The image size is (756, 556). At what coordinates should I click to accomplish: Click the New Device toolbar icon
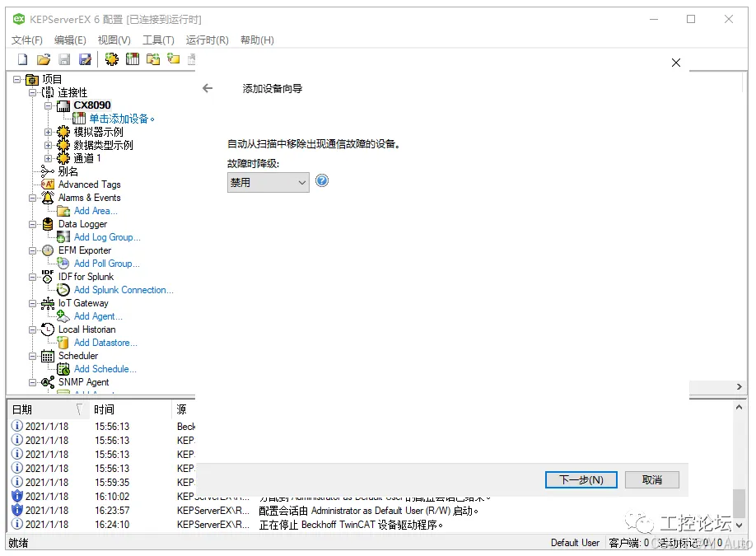coord(132,59)
